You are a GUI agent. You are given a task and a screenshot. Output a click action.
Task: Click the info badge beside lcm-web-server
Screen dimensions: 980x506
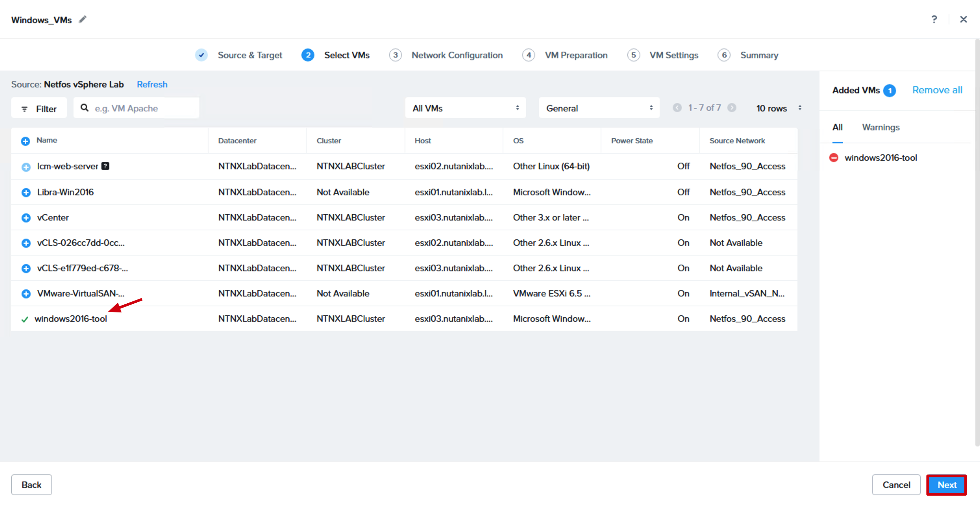[x=106, y=166]
